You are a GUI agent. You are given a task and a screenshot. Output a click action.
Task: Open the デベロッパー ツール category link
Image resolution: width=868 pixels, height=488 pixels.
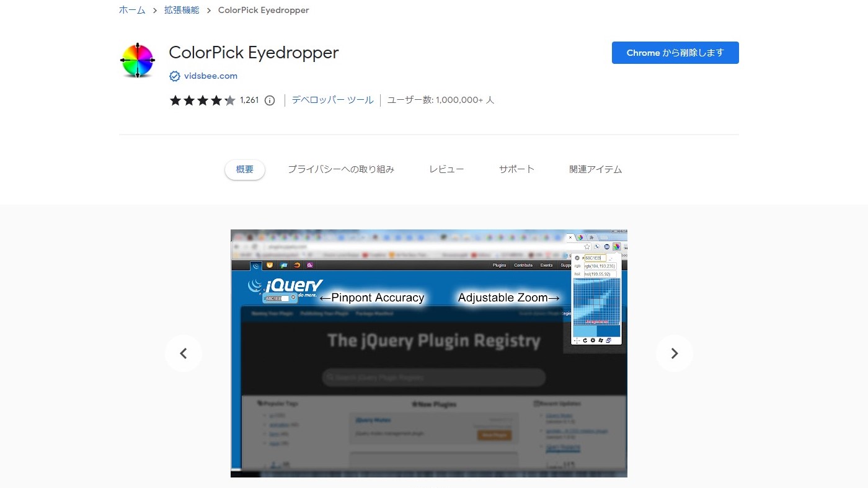[332, 100]
